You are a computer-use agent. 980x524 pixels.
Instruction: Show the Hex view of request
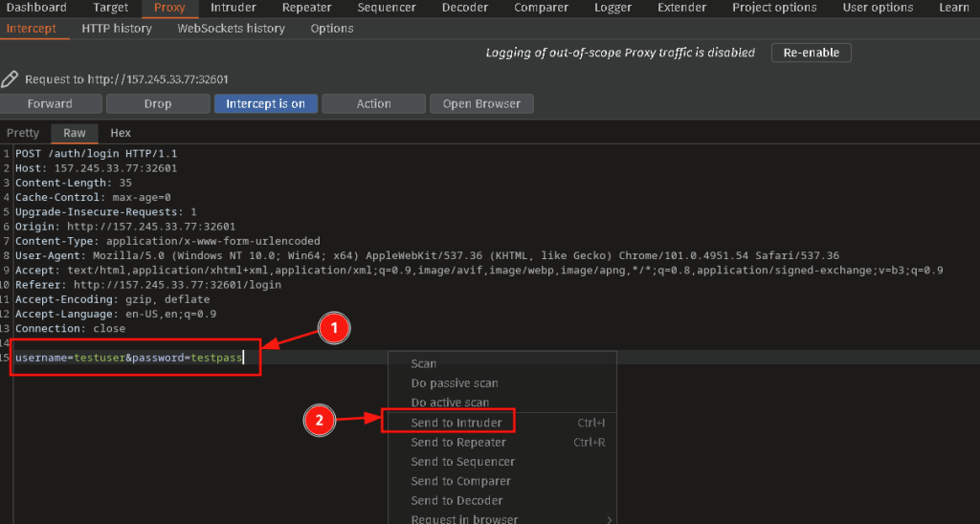click(121, 133)
